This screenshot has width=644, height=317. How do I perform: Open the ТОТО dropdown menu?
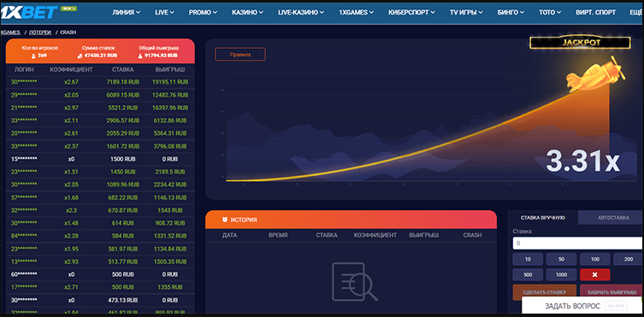[550, 12]
